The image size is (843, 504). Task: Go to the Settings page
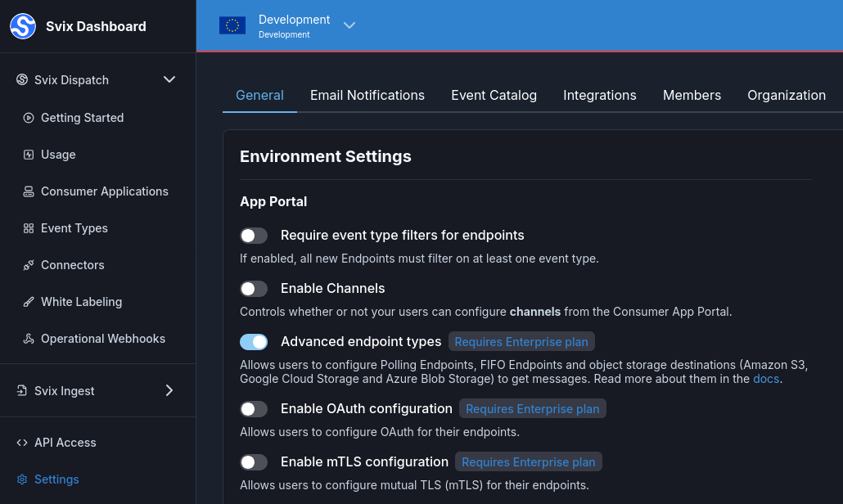coord(56,479)
